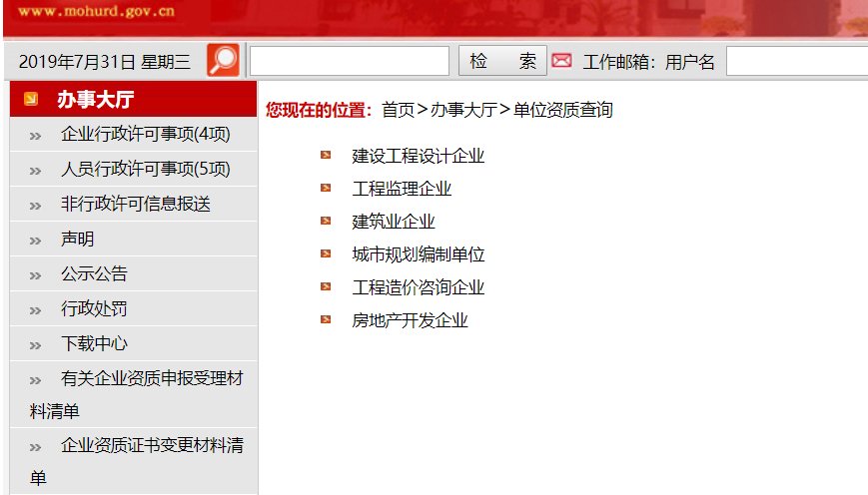Click 首页 in breadcrumb
Image resolution: width=868 pixels, height=495 pixels.
[398, 110]
